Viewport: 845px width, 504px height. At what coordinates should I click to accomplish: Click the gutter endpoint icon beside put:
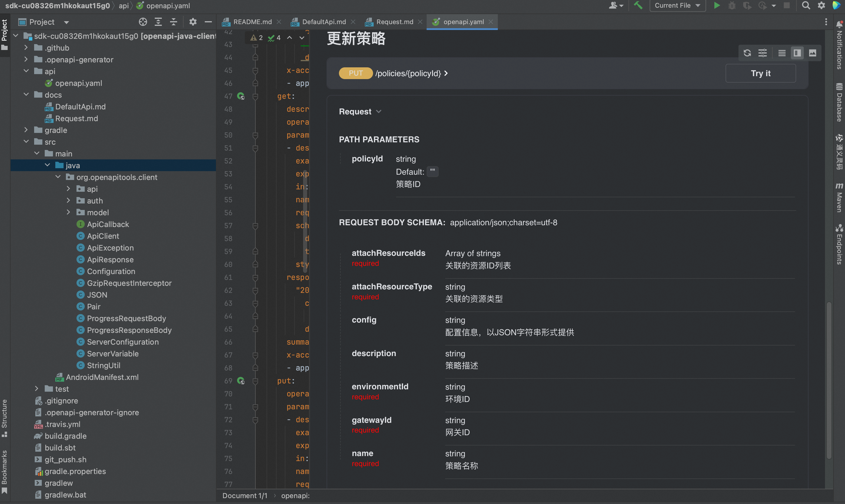241,381
